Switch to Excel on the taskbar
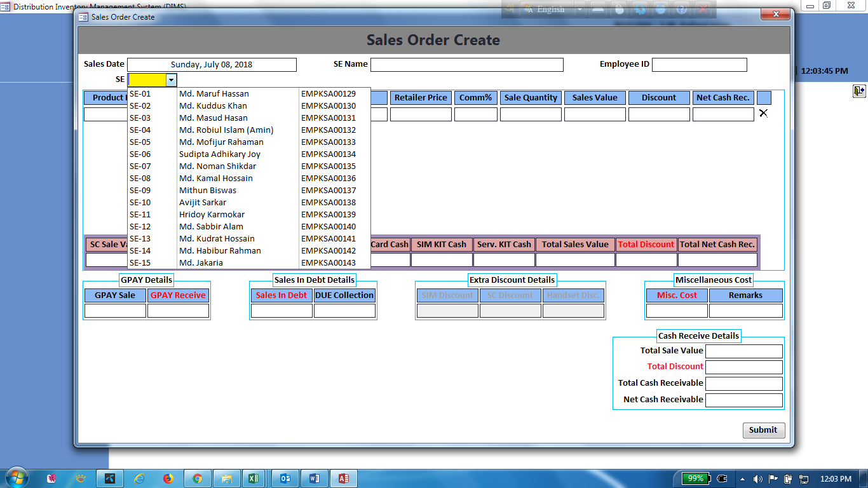Screen dimensions: 868x488 pyautogui.click(x=253, y=478)
